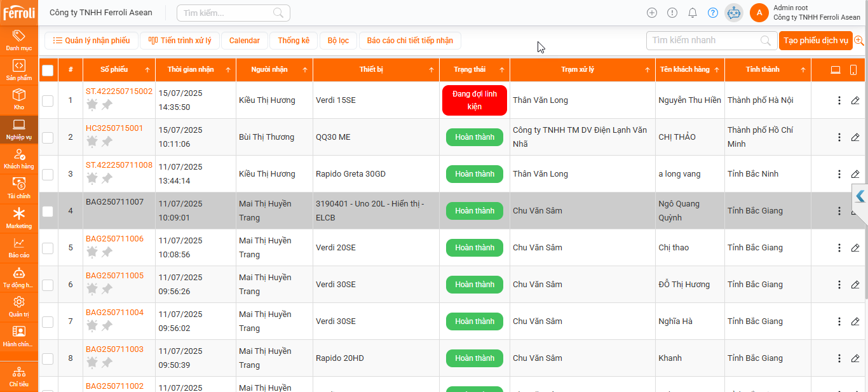Open the Kho warehouse sidebar icon
This screenshot has height=392, width=868.
(x=19, y=95)
